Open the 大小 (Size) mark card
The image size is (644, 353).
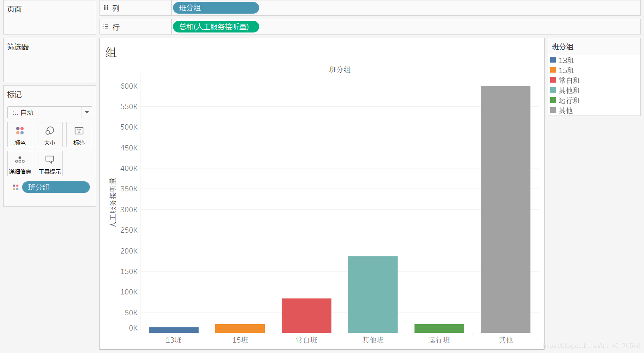50,135
